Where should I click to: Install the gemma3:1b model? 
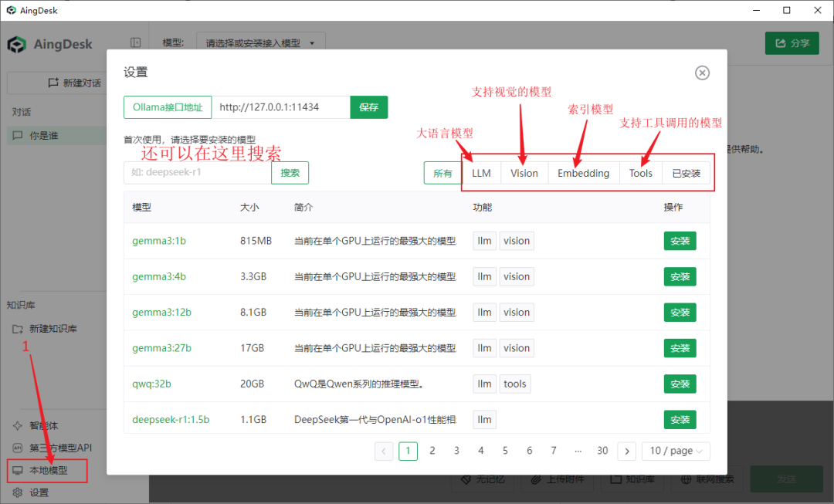coord(680,241)
